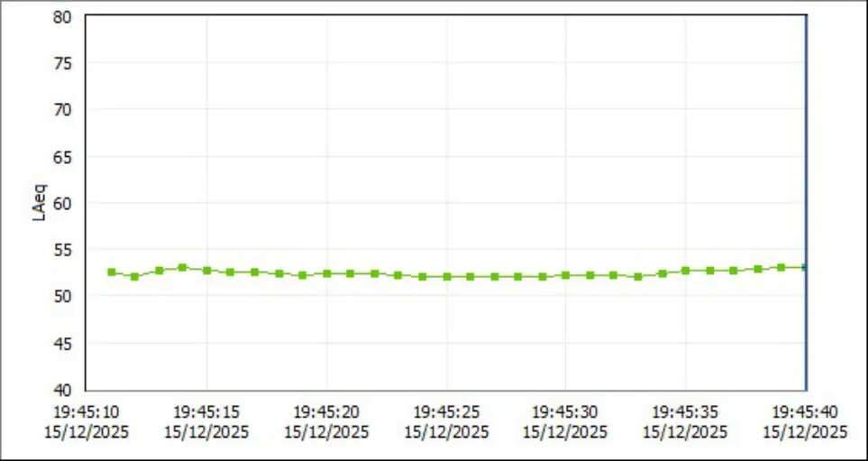868x461 pixels.
Task: Click the LAeq y-axis title
Action: pyautogui.click(x=40, y=203)
